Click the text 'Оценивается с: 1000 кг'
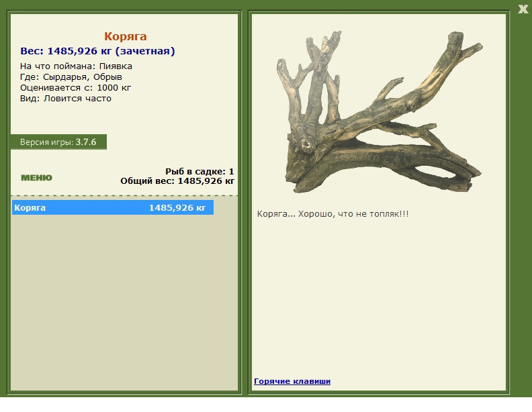 [75, 88]
